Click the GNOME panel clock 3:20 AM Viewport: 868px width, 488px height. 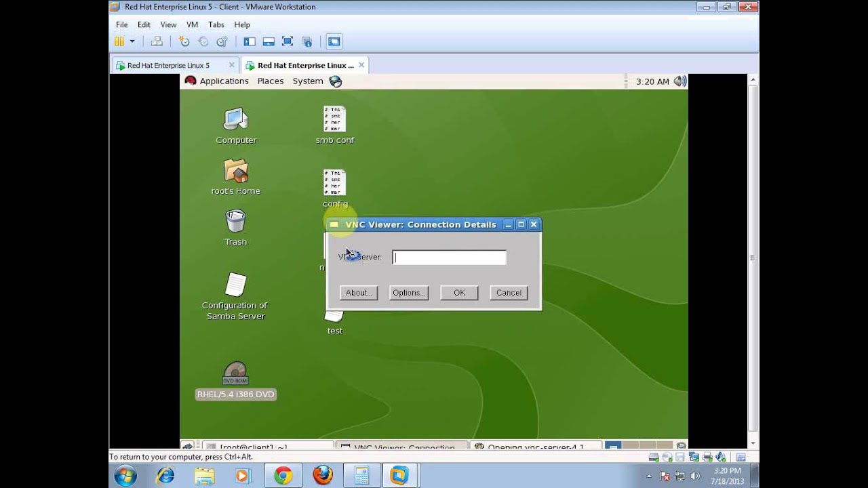pos(652,81)
